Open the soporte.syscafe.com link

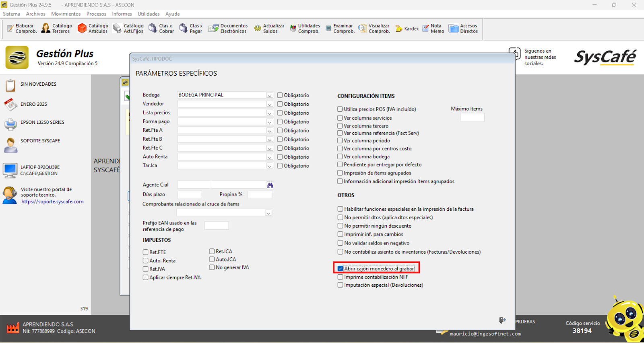pyautogui.click(x=52, y=202)
